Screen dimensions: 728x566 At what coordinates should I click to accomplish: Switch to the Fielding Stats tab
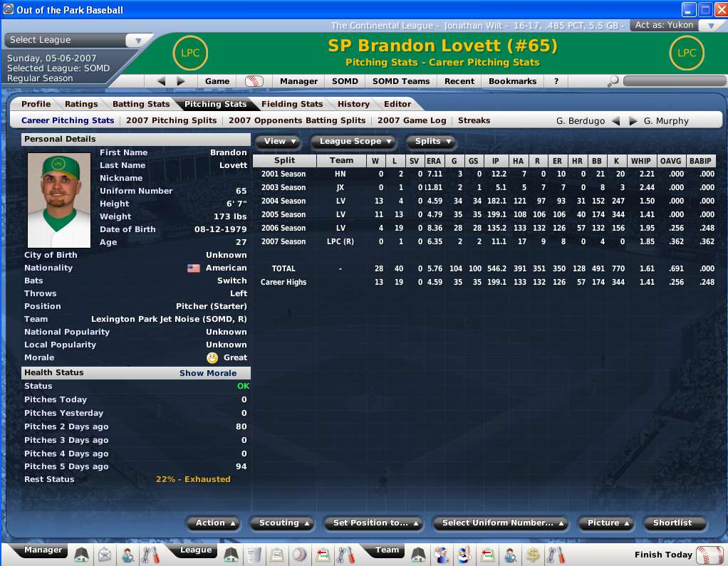292,104
